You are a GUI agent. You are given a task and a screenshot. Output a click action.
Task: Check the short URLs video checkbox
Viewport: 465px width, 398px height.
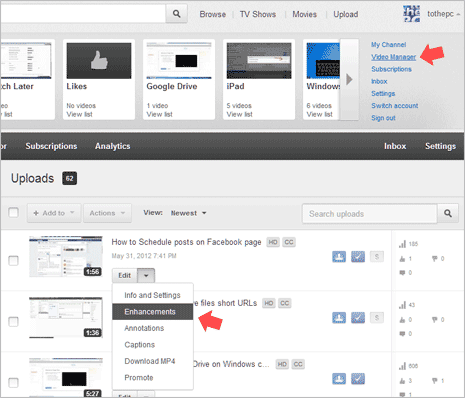click(x=13, y=322)
